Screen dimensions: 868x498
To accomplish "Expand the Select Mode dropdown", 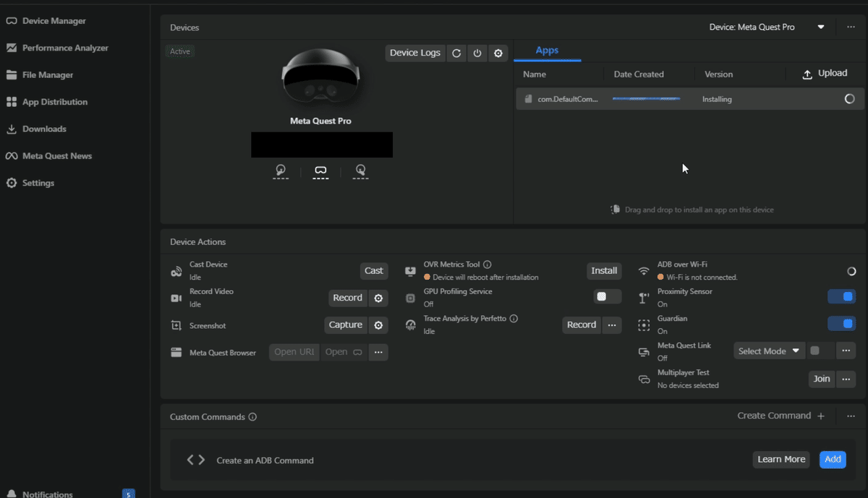I will tap(770, 351).
